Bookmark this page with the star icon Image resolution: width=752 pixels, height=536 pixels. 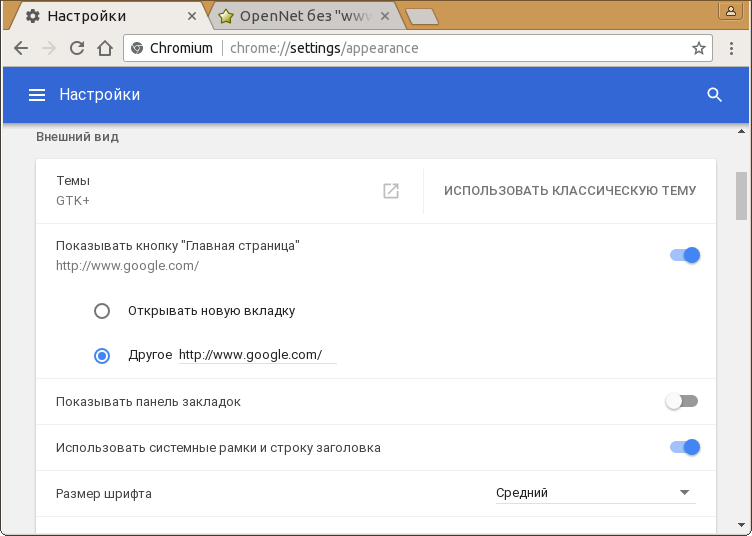pos(699,48)
